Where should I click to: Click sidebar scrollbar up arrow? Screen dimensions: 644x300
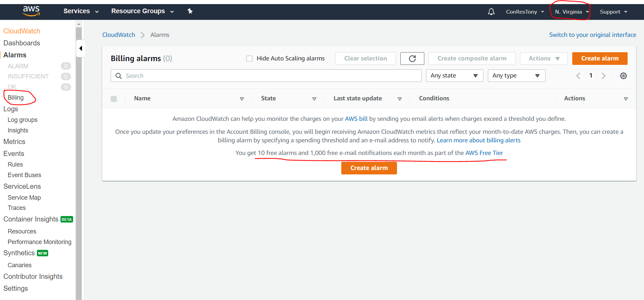79,24
